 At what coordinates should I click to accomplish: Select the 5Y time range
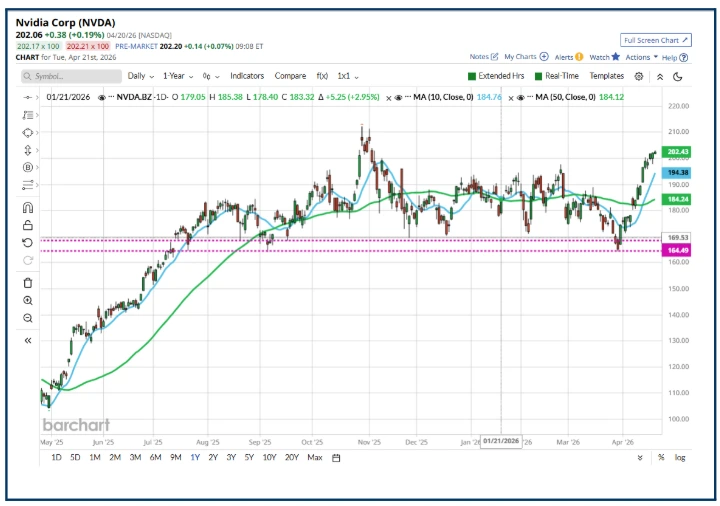point(249,457)
